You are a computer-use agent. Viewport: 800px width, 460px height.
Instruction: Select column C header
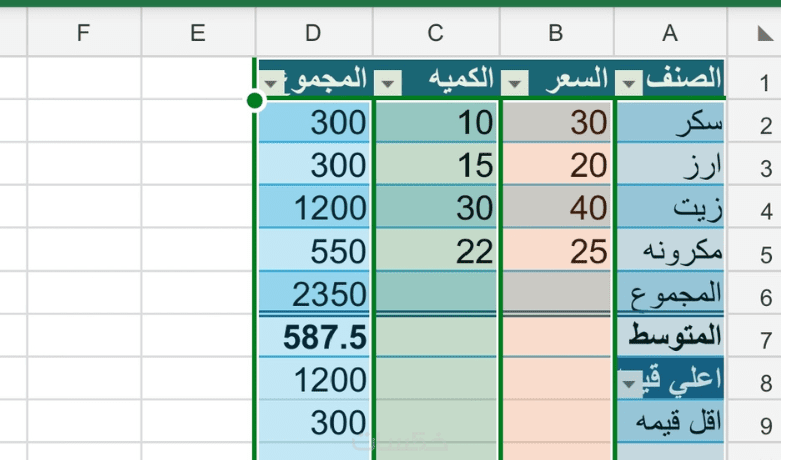435,34
